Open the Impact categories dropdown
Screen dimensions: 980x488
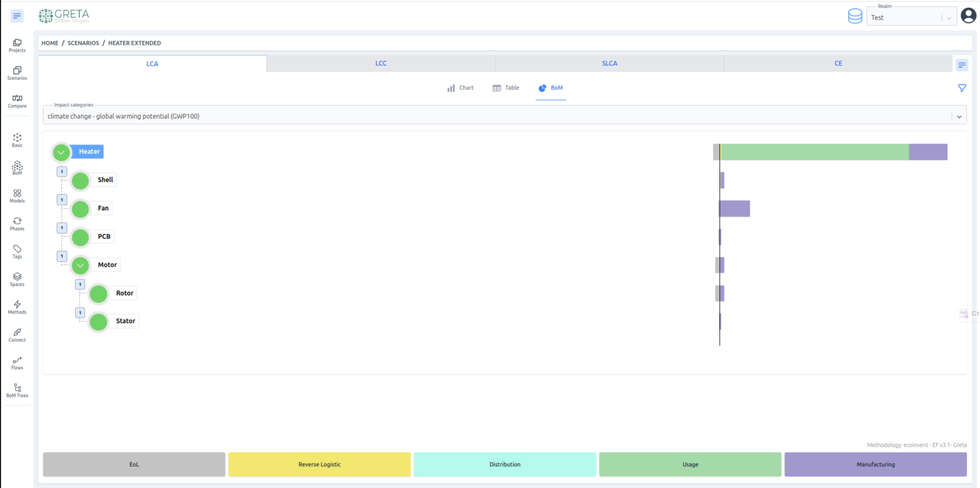pos(504,116)
